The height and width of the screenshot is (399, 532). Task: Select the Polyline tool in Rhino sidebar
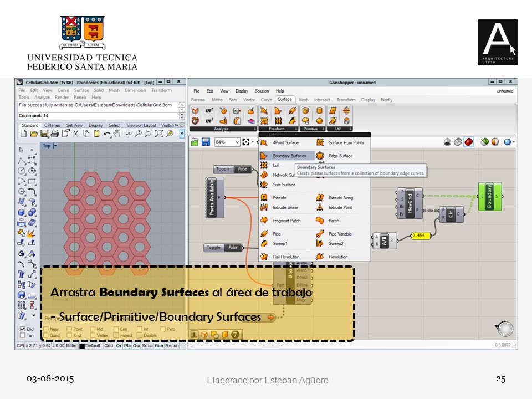[22, 161]
